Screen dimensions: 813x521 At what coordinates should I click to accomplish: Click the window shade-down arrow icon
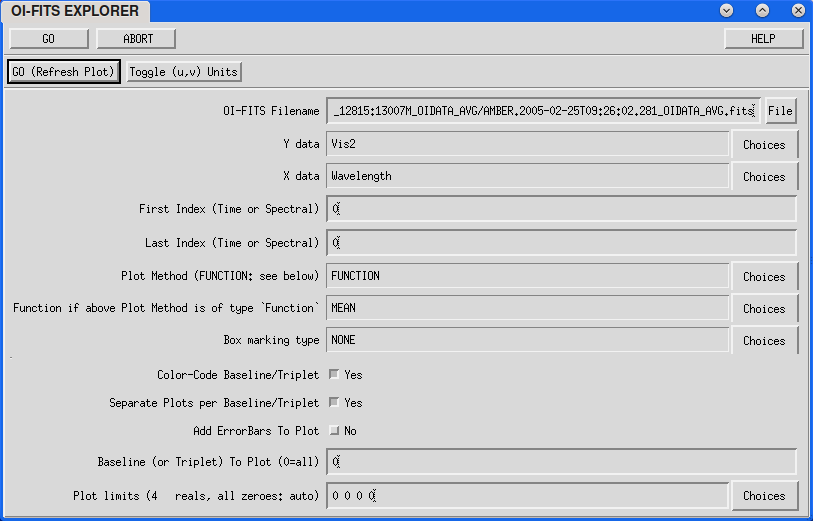[x=726, y=10]
